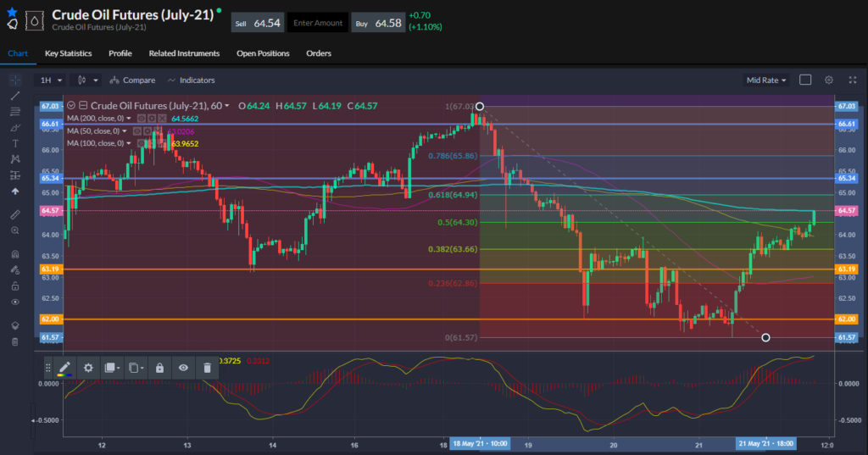The height and width of the screenshot is (455, 868).
Task: Enable the magnet snap mode
Action: coord(14,254)
